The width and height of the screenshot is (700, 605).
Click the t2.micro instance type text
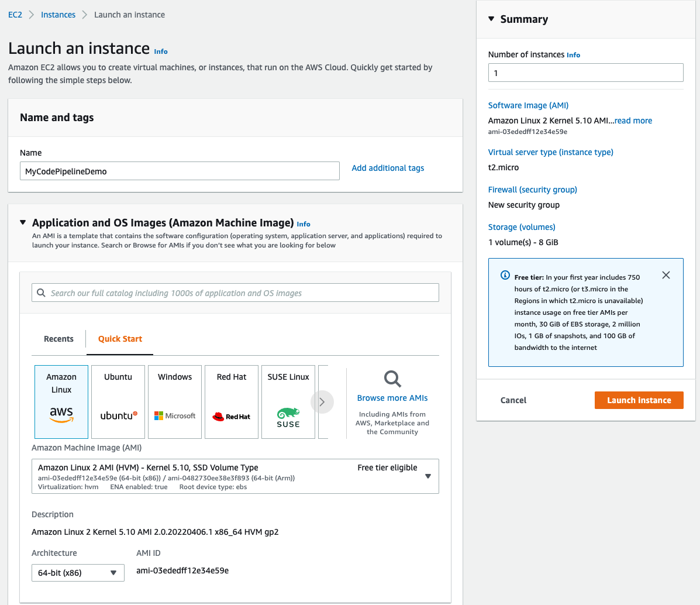coord(503,167)
